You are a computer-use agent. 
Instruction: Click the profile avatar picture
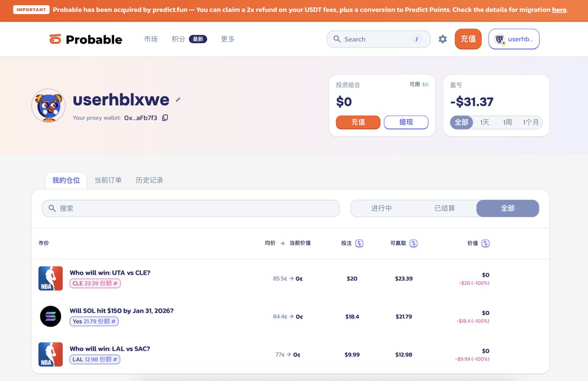click(x=49, y=105)
